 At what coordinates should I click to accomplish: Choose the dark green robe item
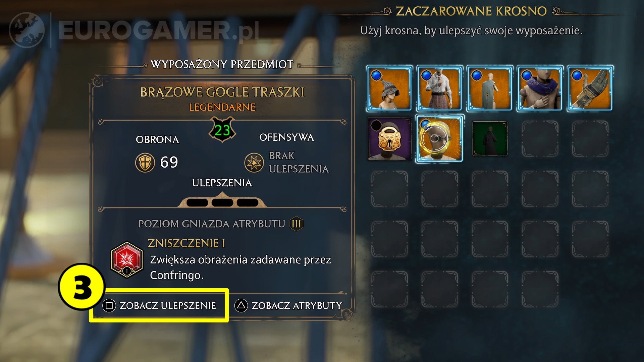(490, 139)
